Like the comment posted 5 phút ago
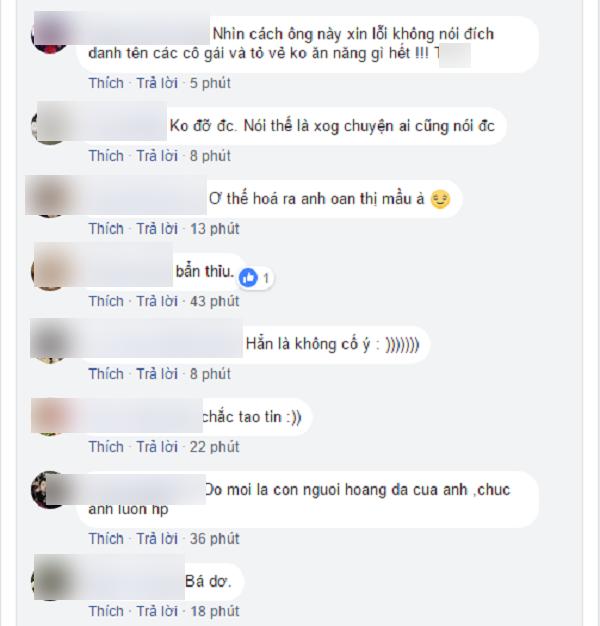The width and height of the screenshot is (600, 626). (x=106, y=83)
